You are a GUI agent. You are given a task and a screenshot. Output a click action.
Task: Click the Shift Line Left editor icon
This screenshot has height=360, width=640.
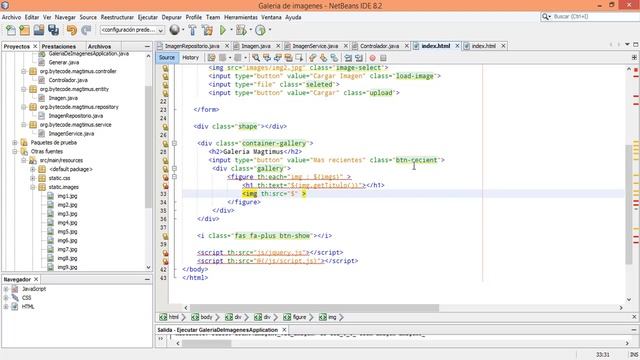pyautogui.click(x=348, y=58)
